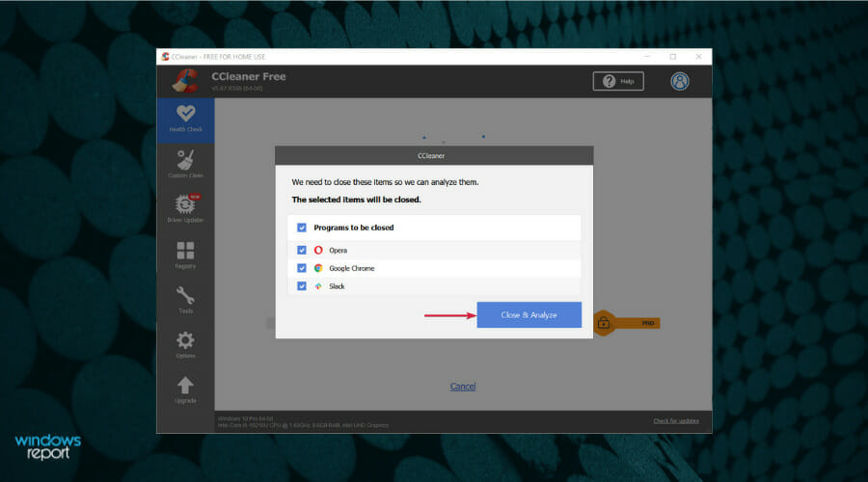
Task: Click the PRO lock badge
Action: pos(627,323)
